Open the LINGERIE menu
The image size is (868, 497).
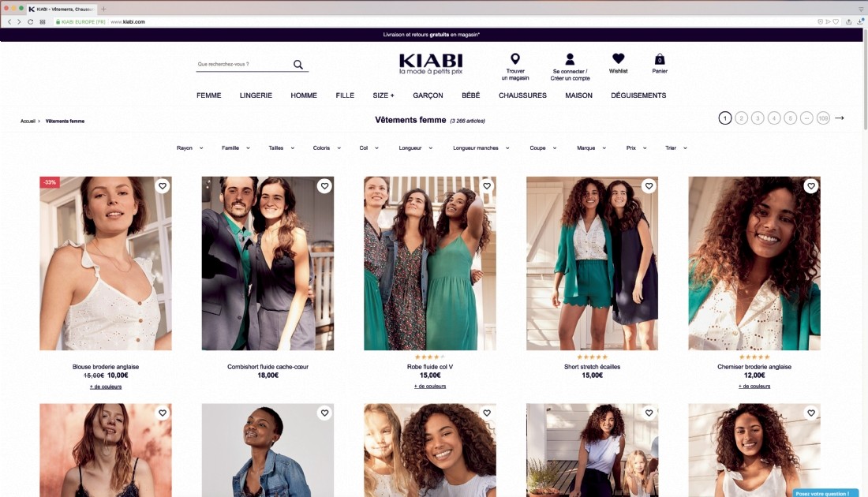pos(256,95)
